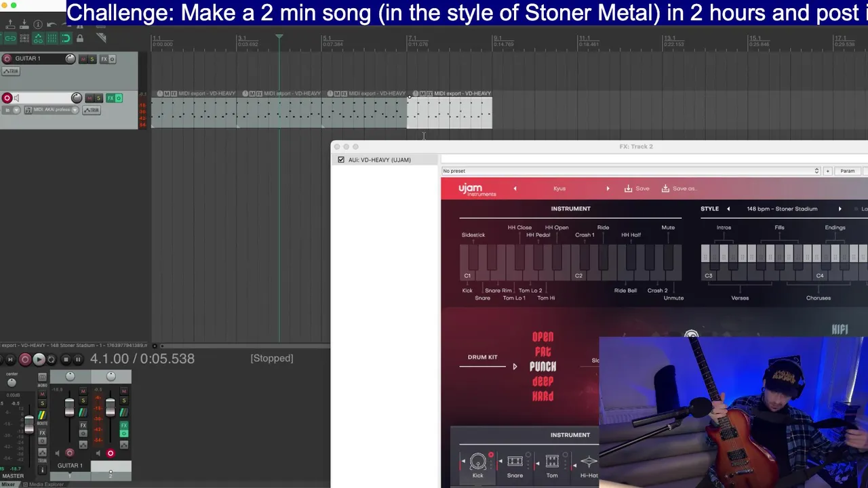
Task: Solo the second track in track panel
Action: tap(98, 98)
